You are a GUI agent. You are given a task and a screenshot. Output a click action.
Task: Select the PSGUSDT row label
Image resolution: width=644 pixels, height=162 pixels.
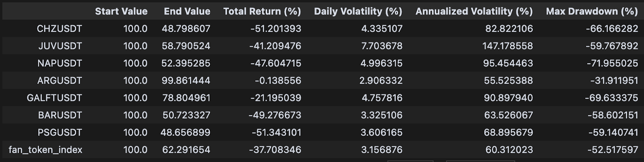[x=60, y=132]
